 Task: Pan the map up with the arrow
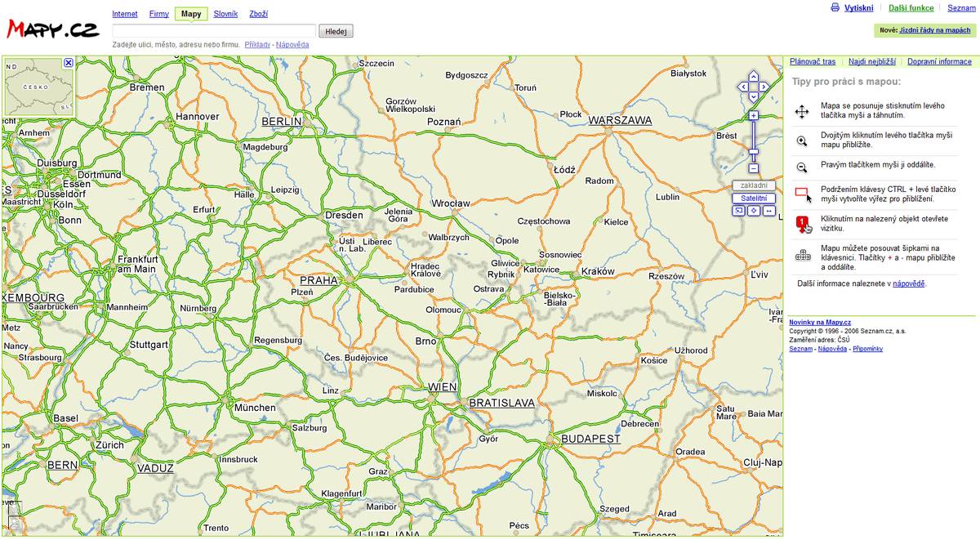coord(754,77)
